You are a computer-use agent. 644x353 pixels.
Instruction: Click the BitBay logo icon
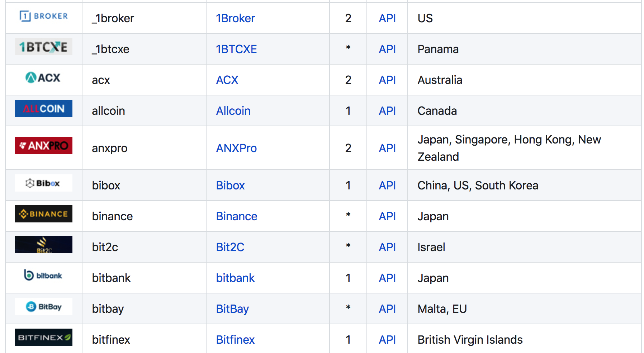[44, 306]
